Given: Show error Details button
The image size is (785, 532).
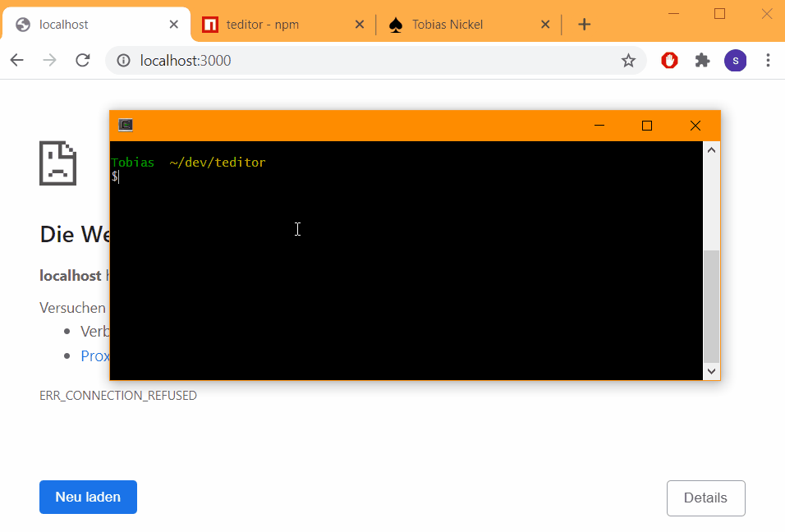Looking at the screenshot, I should tap(705, 498).
